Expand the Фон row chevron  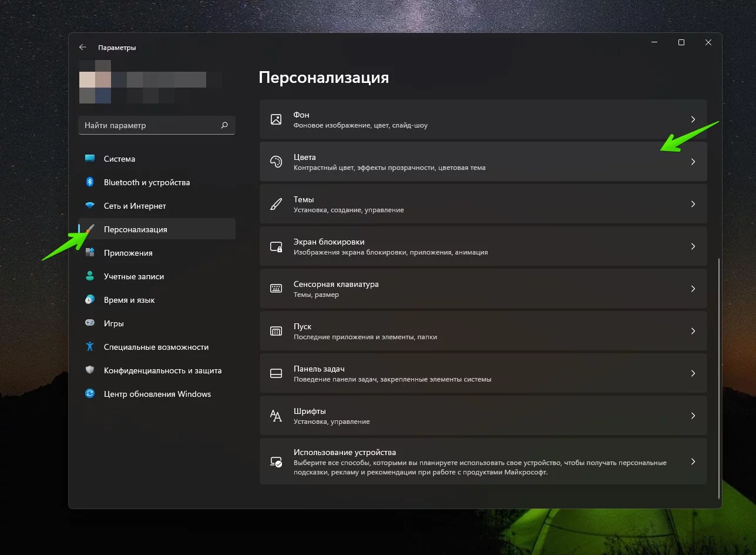coord(693,119)
